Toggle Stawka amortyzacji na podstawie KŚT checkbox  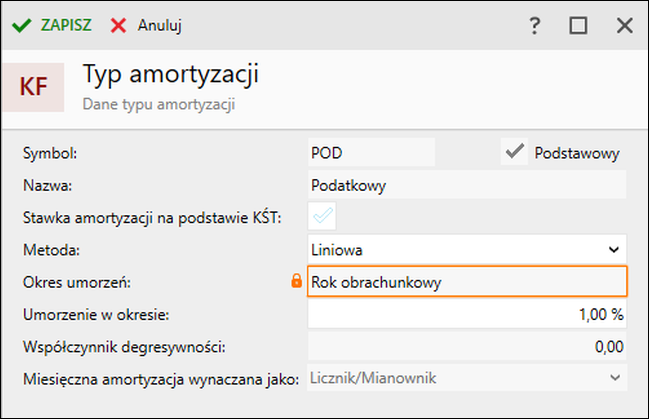tap(322, 216)
